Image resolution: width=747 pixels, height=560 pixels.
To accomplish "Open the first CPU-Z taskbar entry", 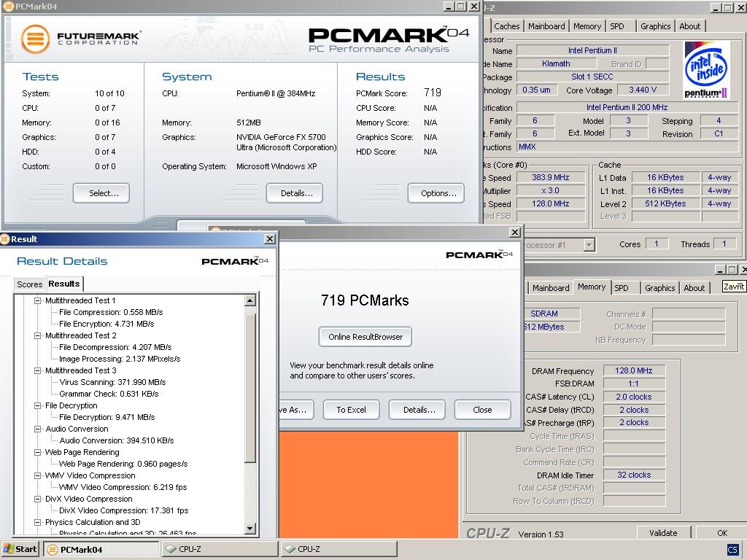I will tap(219, 549).
